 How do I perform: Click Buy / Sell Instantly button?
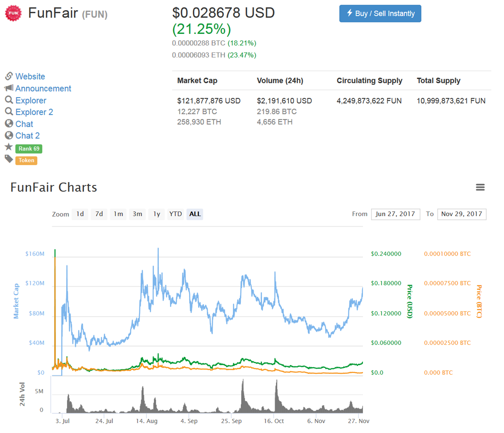[x=380, y=14]
